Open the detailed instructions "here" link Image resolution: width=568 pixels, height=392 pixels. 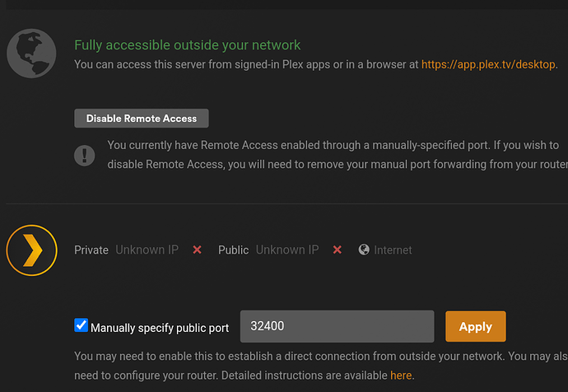click(401, 375)
